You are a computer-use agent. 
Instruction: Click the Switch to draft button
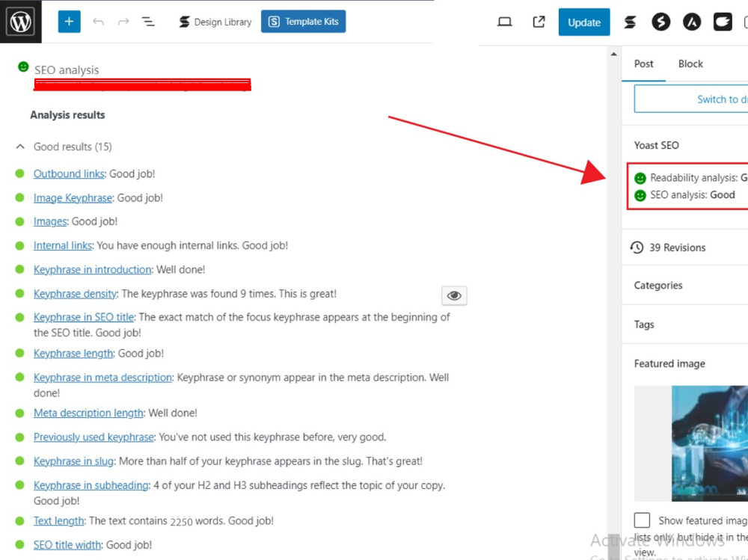(x=691, y=99)
